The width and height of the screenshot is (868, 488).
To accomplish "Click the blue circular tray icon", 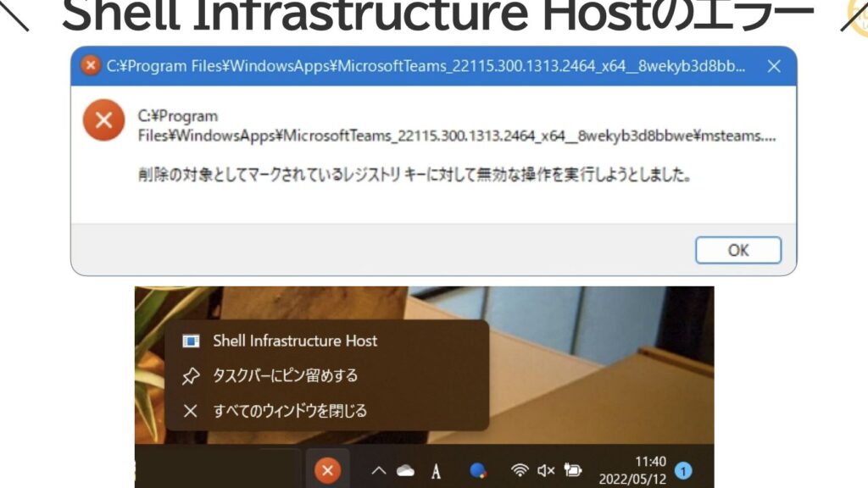I will pyautogui.click(x=478, y=471).
